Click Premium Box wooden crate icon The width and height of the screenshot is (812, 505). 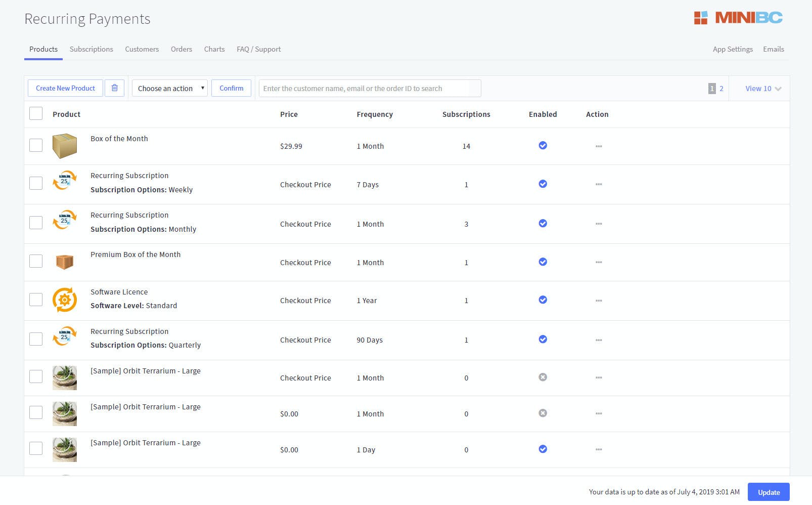pyautogui.click(x=65, y=262)
